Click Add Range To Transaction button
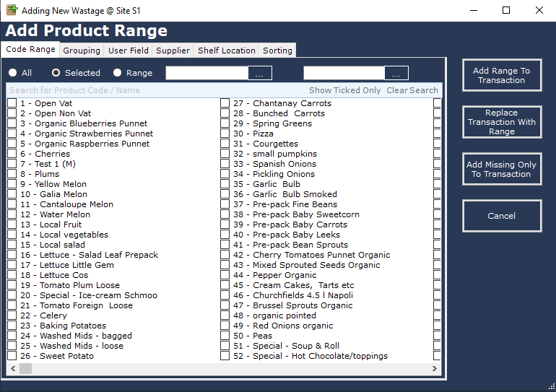 (x=502, y=76)
